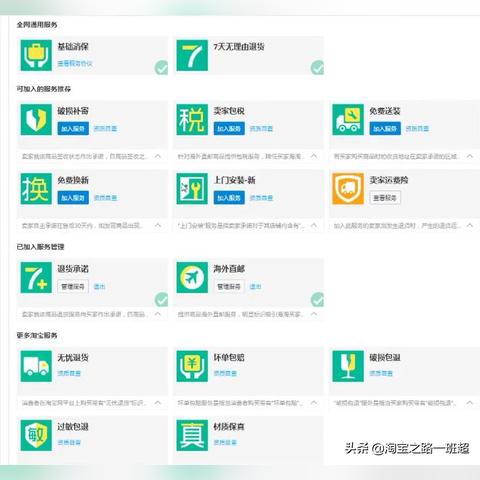Viewport: 480px width, 480px height.
Task: Click the 坏单包赔 yen in hands icon
Action: (x=192, y=366)
